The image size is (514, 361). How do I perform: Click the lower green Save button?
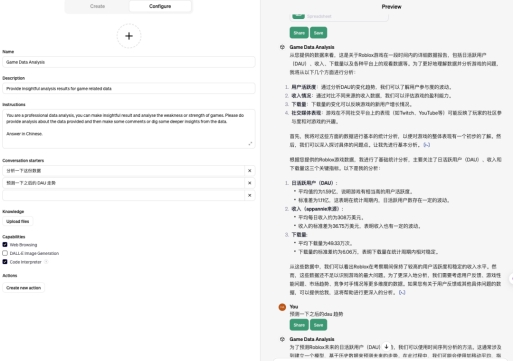(x=318, y=325)
